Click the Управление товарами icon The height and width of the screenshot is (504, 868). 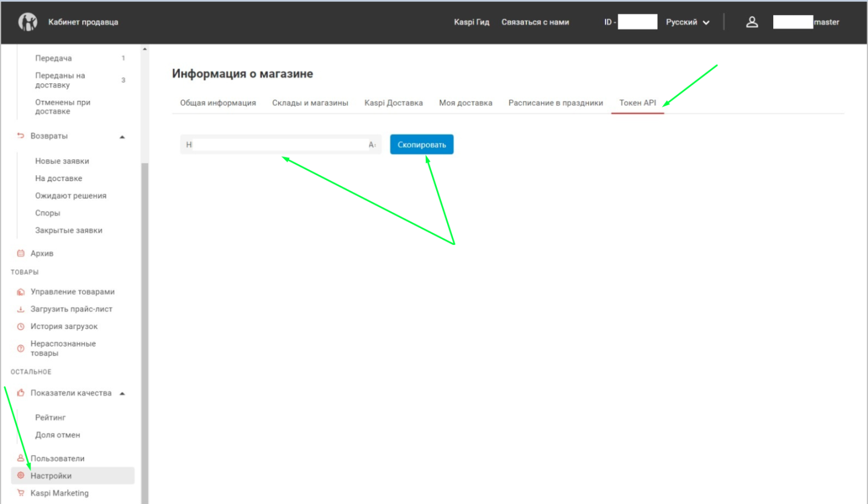(21, 292)
